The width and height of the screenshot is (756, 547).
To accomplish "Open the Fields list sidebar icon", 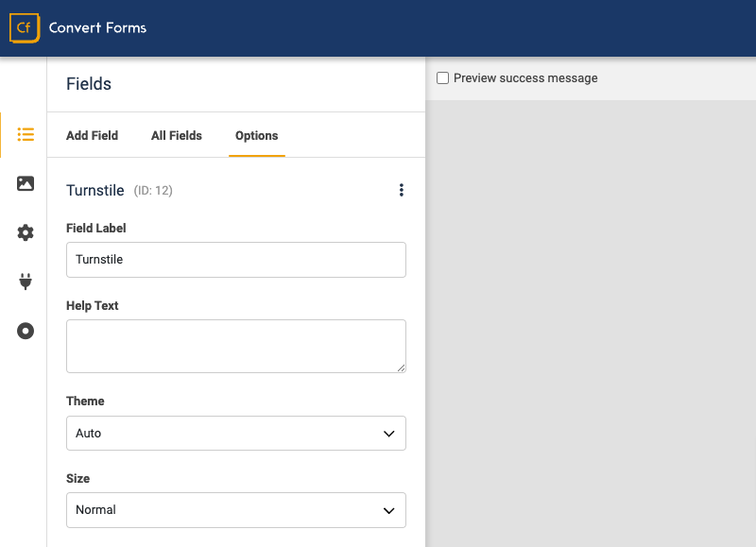I will [26, 134].
